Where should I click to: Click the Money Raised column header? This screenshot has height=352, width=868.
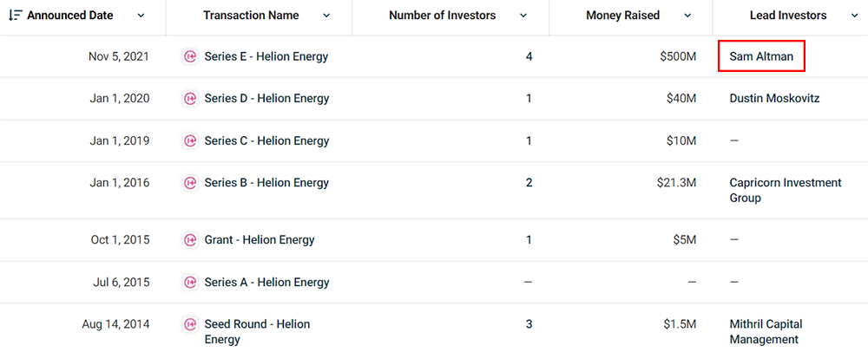pos(622,16)
